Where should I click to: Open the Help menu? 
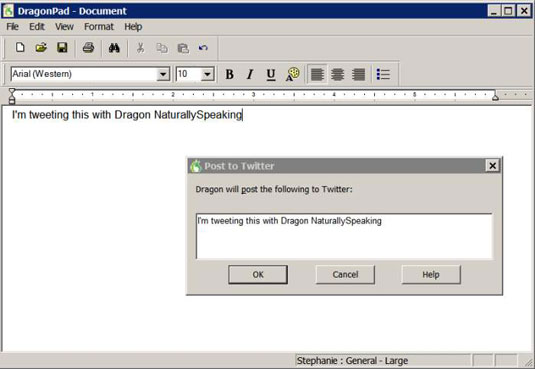click(x=133, y=27)
